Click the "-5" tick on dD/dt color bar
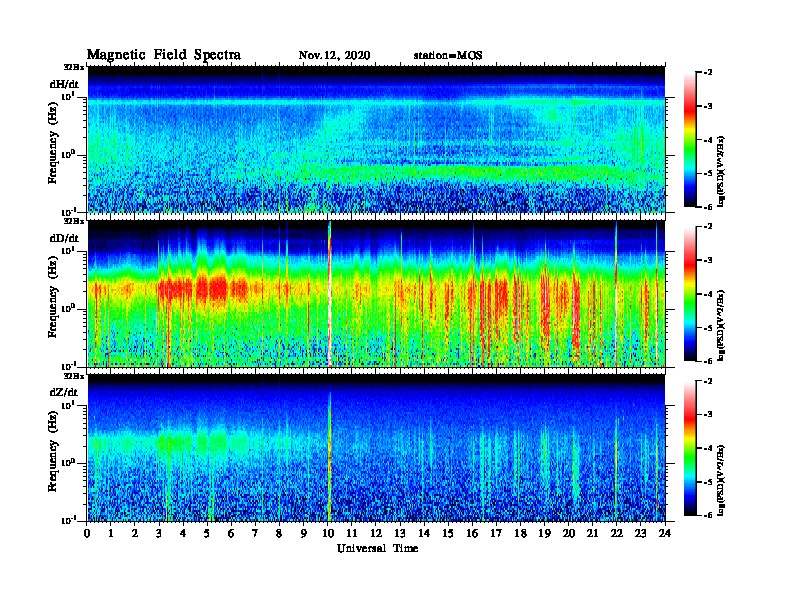Viewport: 792px width, 612px height. coord(707,328)
